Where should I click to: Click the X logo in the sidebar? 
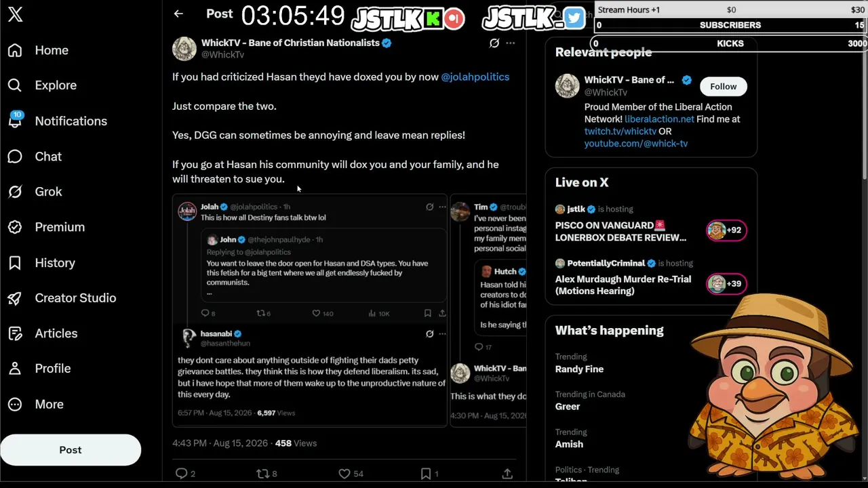pos(15,15)
